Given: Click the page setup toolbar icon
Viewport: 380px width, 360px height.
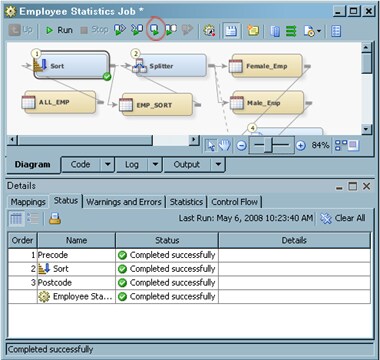Looking at the screenshot, I should point(309,31).
